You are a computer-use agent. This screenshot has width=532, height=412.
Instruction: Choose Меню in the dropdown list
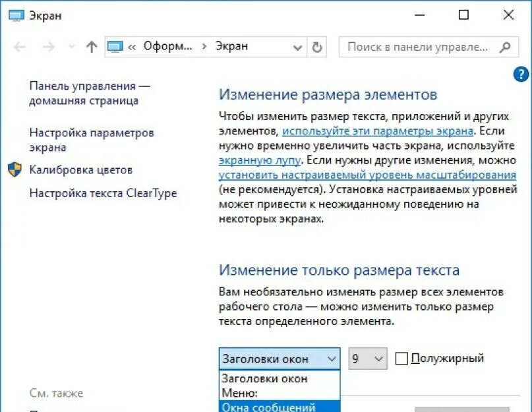(x=280, y=393)
